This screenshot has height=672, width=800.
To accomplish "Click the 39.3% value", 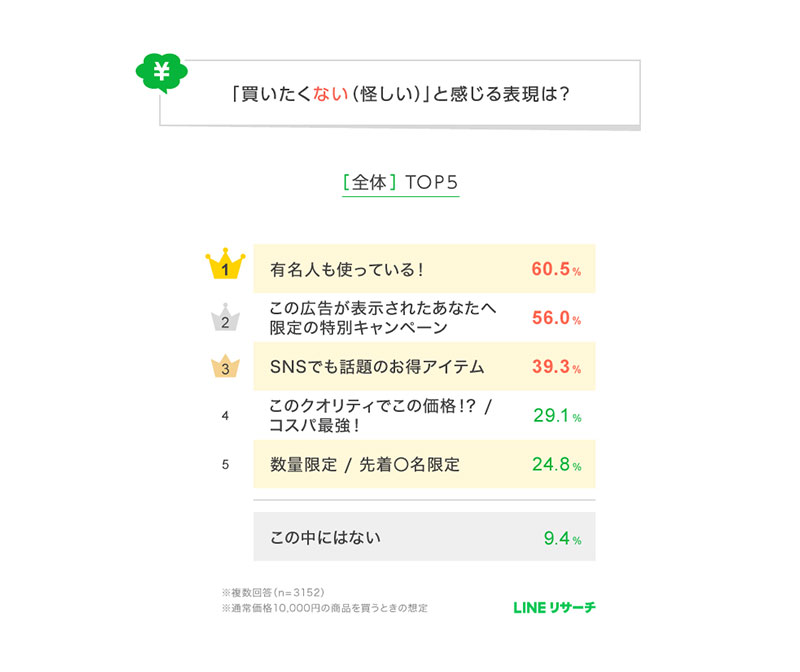I will click(x=555, y=367).
